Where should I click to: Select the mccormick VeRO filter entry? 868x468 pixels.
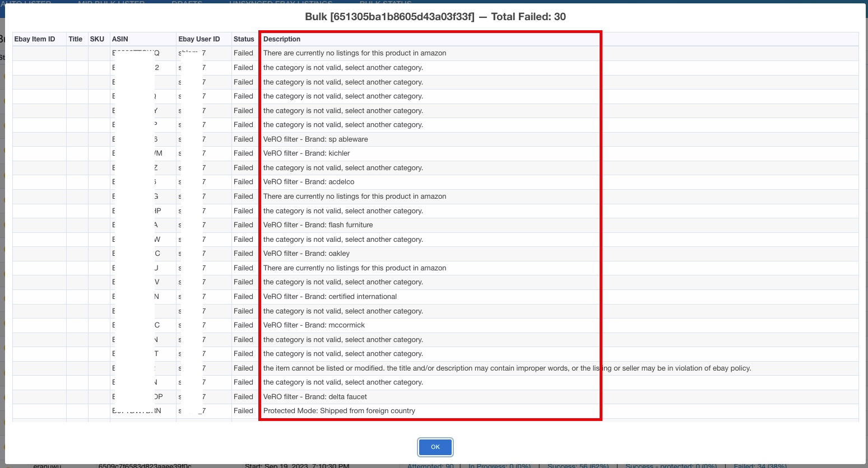(314, 325)
